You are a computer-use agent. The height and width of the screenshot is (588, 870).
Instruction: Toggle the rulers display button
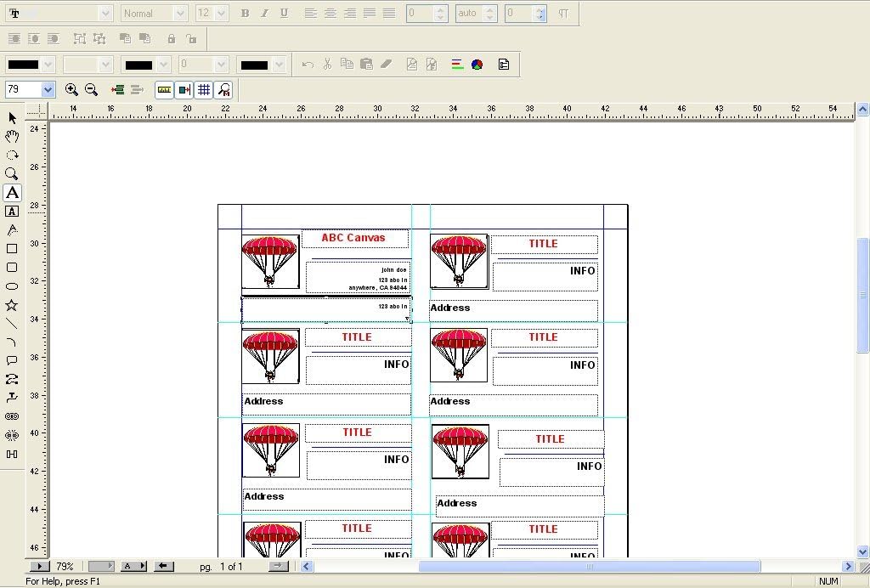(x=164, y=89)
